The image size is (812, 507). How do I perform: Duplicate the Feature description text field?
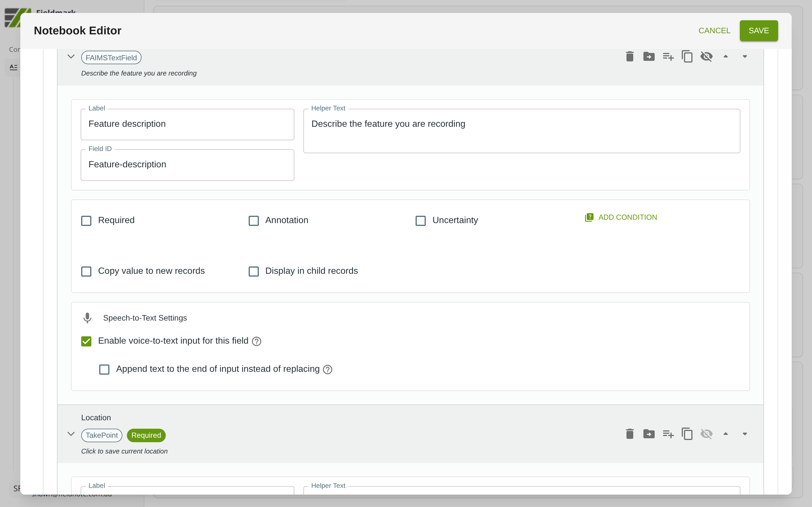(x=687, y=57)
